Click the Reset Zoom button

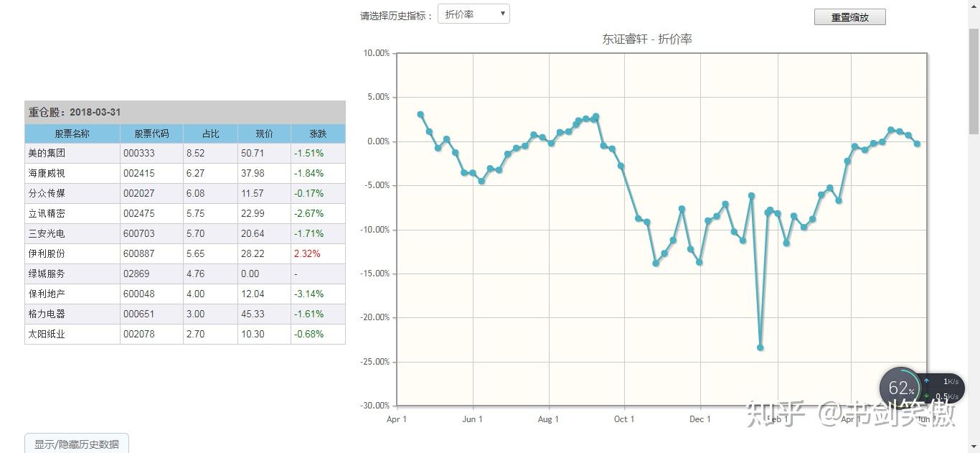[x=849, y=17]
